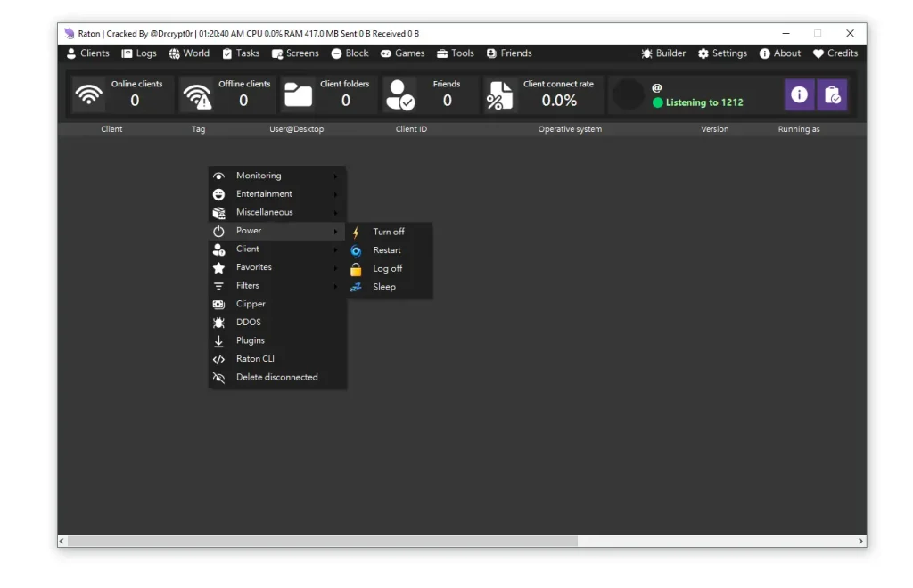Expand the Favorites submenu
913x588 pixels.
coord(254,266)
